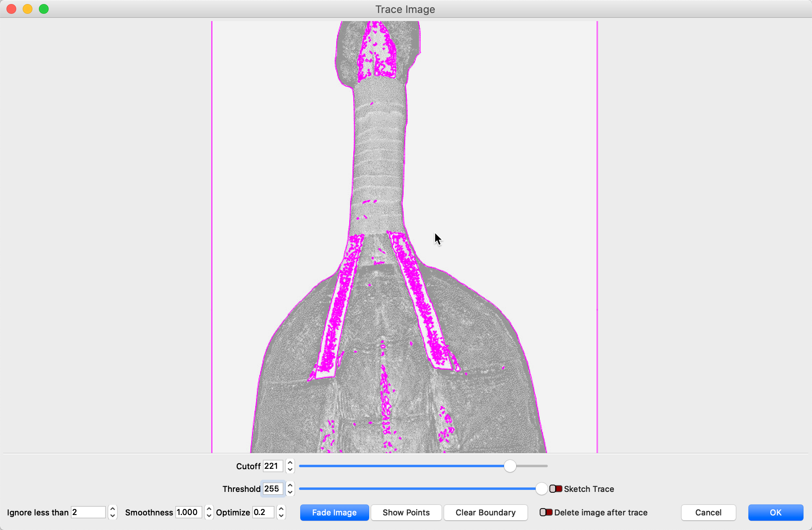The image size is (812, 530).
Task: Click into the Smoothness input field
Action: pos(188,513)
